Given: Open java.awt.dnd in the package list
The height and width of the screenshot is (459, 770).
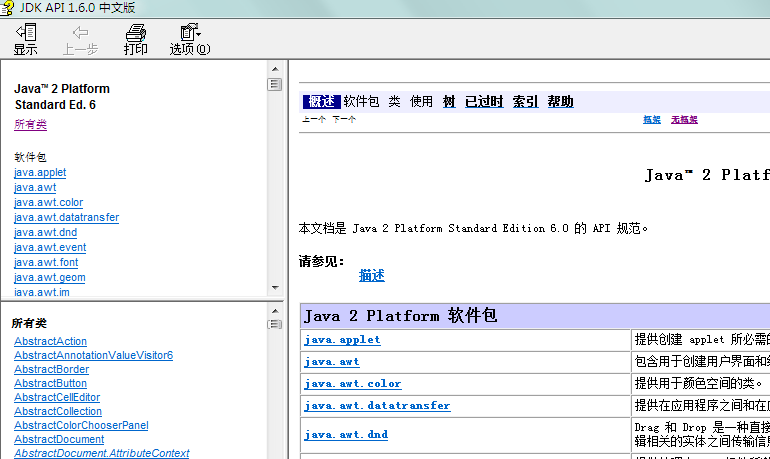Looking at the screenshot, I should pos(45,233).
